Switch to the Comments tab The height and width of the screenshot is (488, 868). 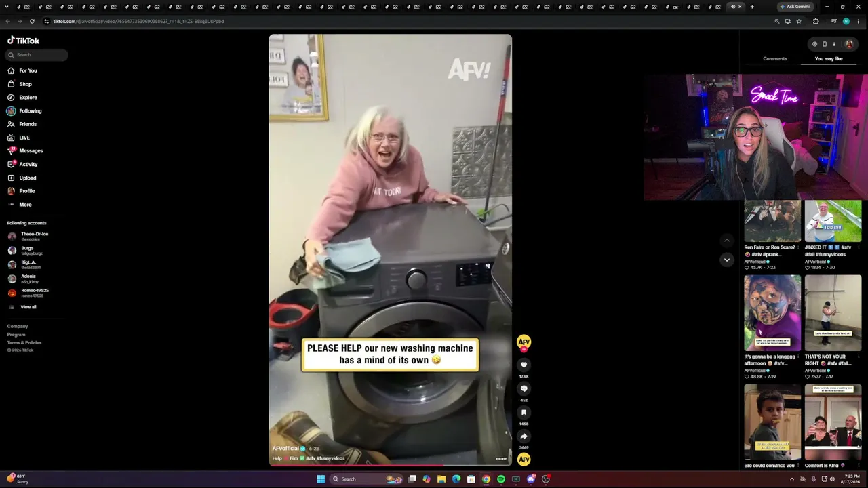(775, 59)
